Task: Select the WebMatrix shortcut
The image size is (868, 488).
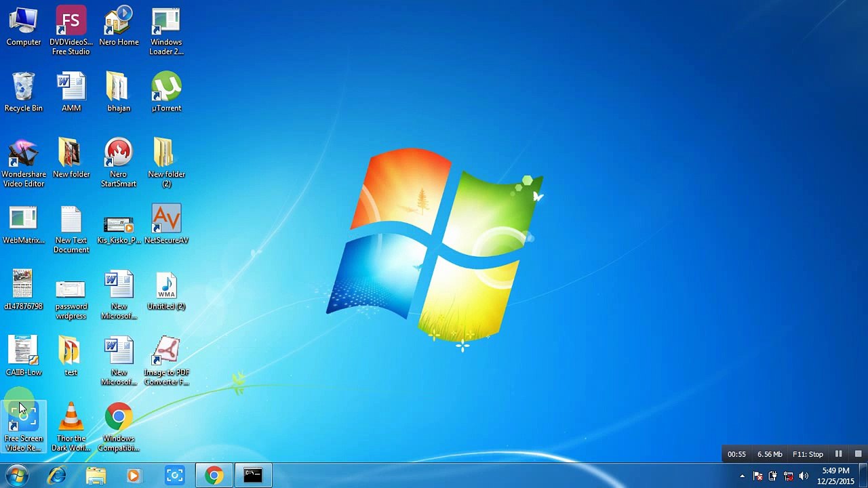Action: [x=24, y=225]
